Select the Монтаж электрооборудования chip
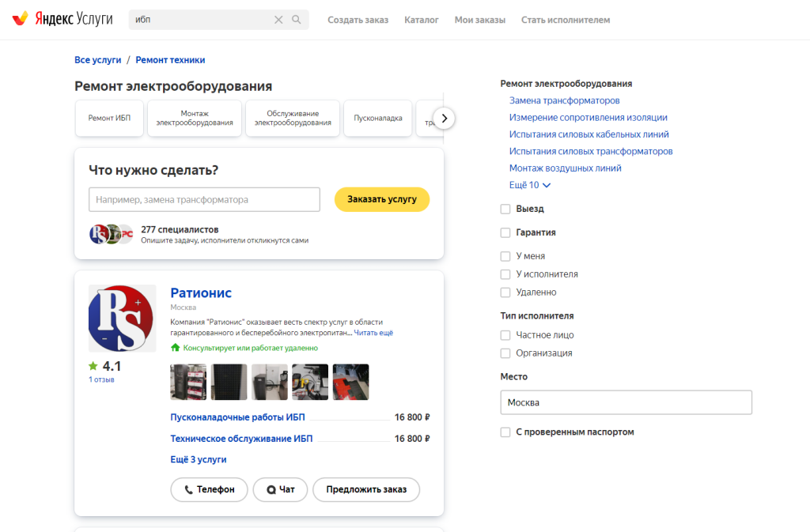This screenshot has width=810, height=532. click(195, 118)
